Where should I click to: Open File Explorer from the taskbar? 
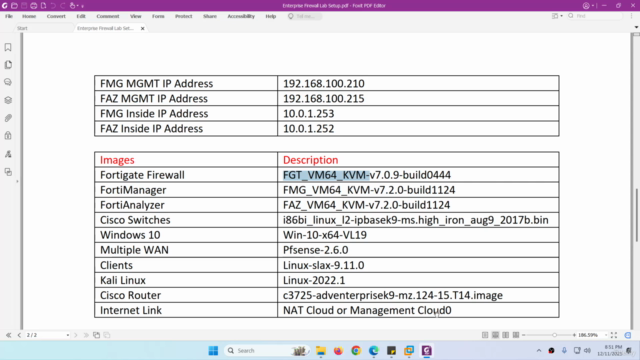[x=321, y=351]
